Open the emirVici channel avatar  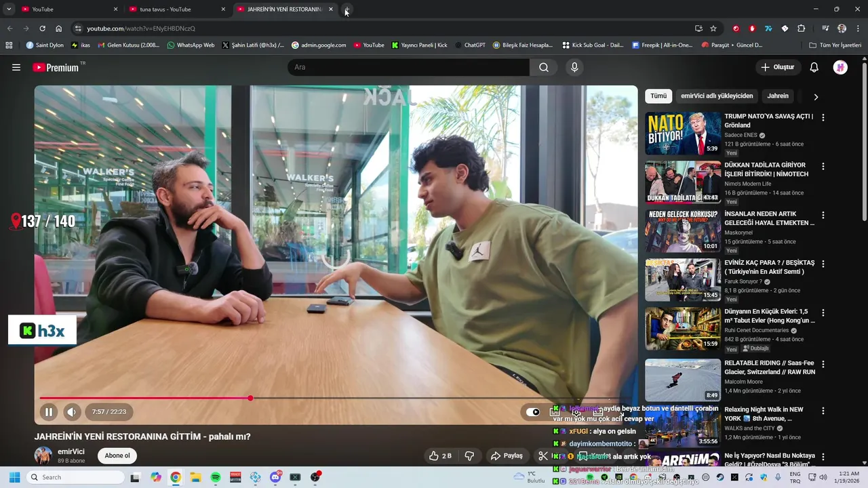tap(43, 455)
